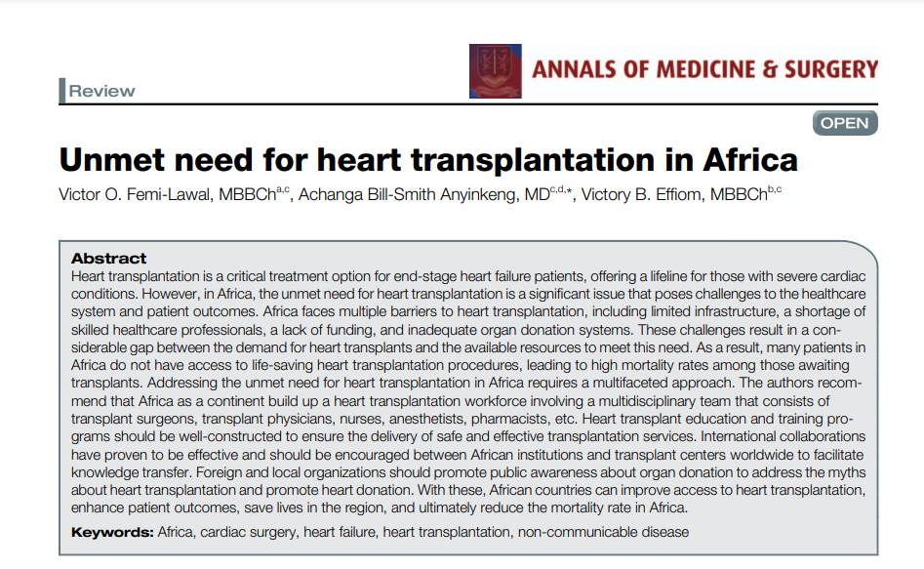Click author Achanga Bill-Smith Anyinkeng
The width and height of the screenshot is (924, 569).
(x=410, y=195)
